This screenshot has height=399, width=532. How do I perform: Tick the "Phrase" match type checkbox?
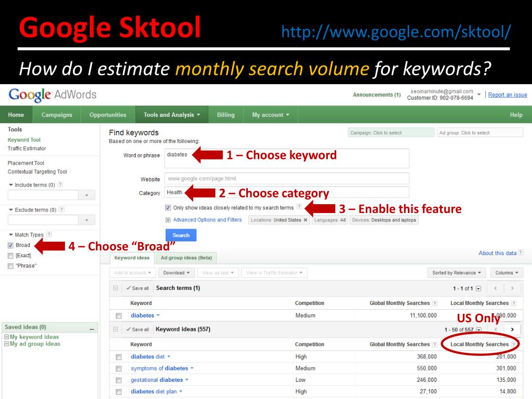(10, 266)
